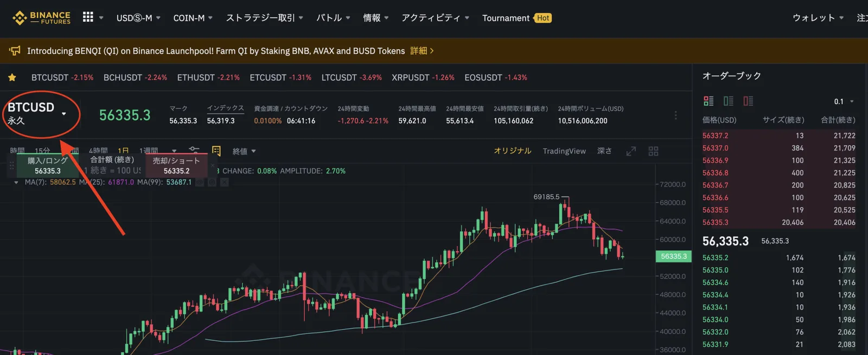Click the announcement megaphone icon
The image size is (868, 355).
click(x=15, y=51)
